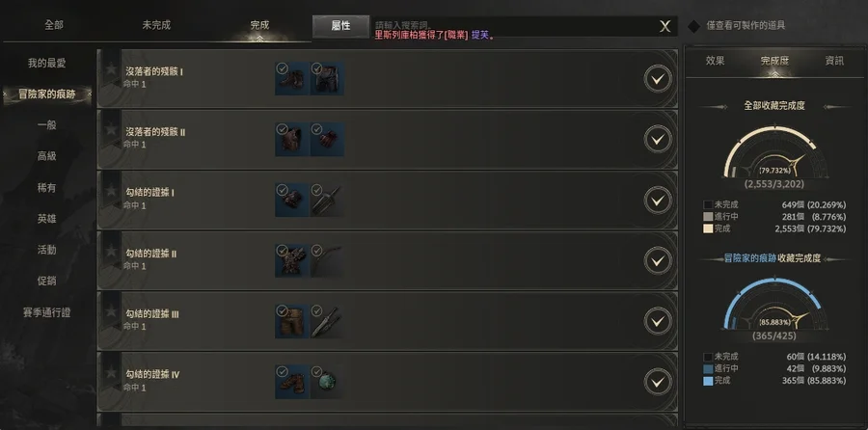Toggle 僅查看可製作的道具 filter
Image resolution: width=868 pixels, height=430 pixels.
[693, 26]
